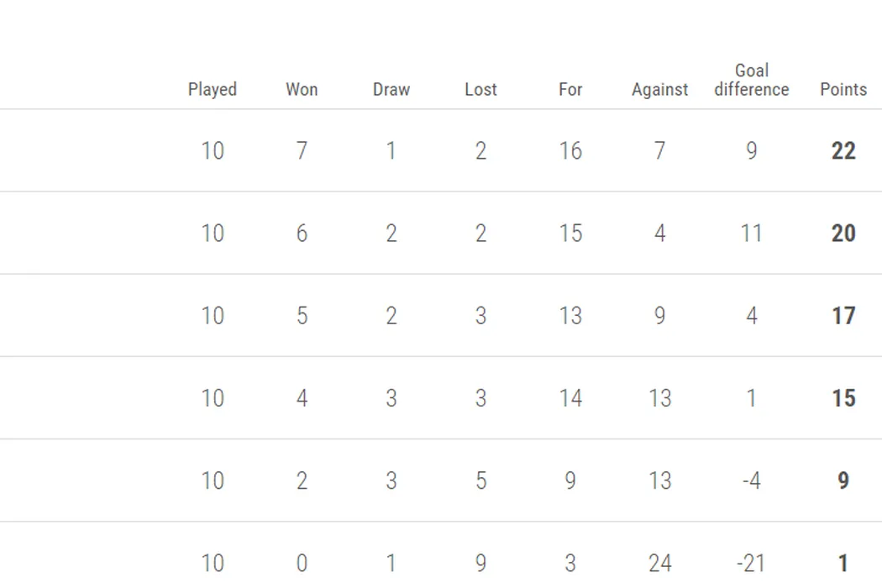Select the bold 15 points value
This screenshot has width=882, height=588.
(x=843, y=398)
